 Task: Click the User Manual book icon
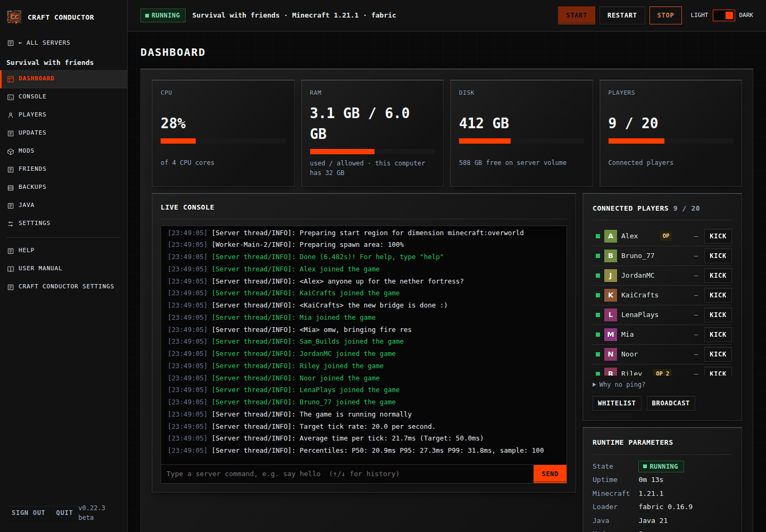point(11,269)
